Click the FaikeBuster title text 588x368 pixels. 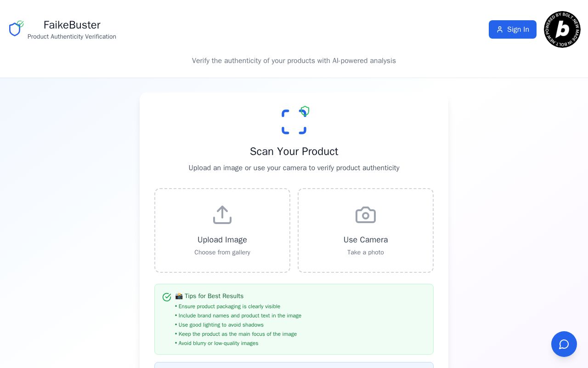point(72,25)
